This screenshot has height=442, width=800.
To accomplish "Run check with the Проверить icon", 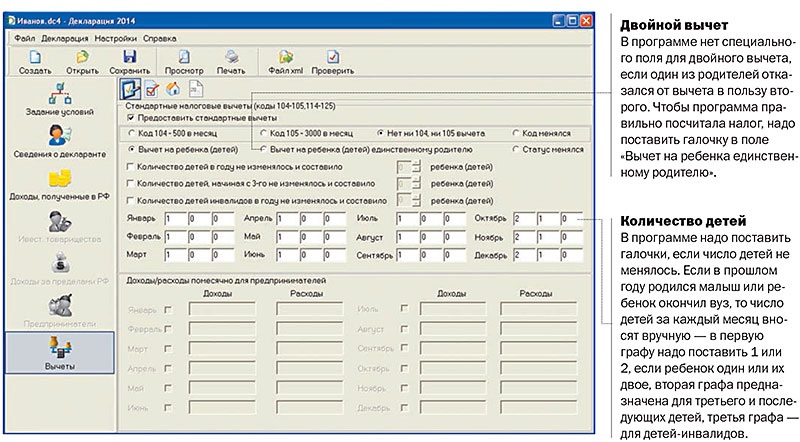I will click(332, 63).
